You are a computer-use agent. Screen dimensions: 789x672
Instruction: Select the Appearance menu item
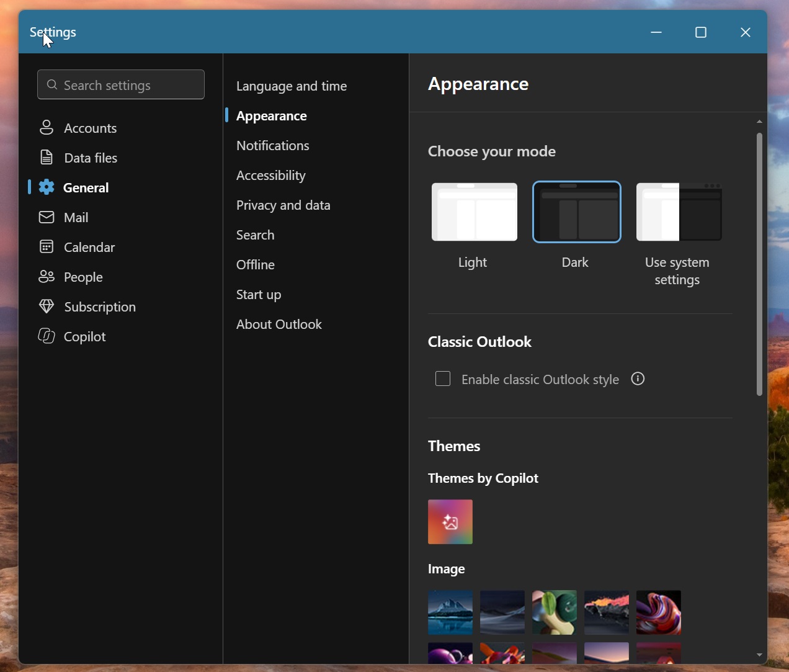[x=272, y=116]
